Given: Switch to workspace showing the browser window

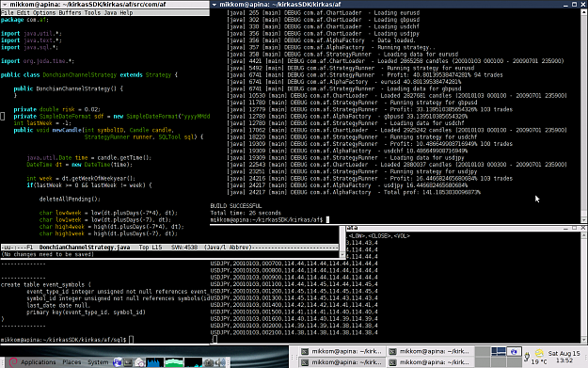Looking at the screenshot, I should (x=514, y=351).
